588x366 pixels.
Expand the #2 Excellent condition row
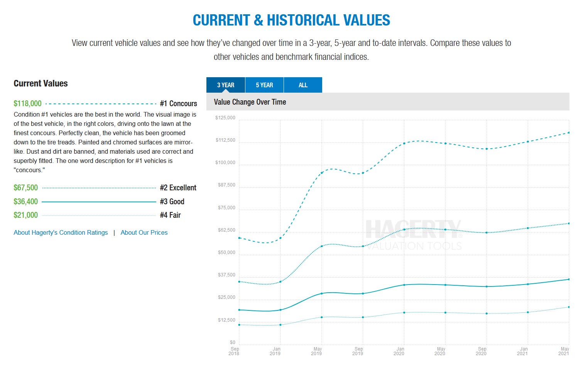178,188
